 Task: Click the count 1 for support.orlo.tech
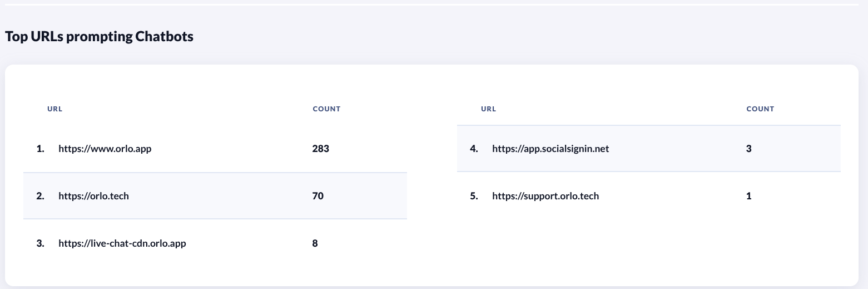click(x=749, y=196)
